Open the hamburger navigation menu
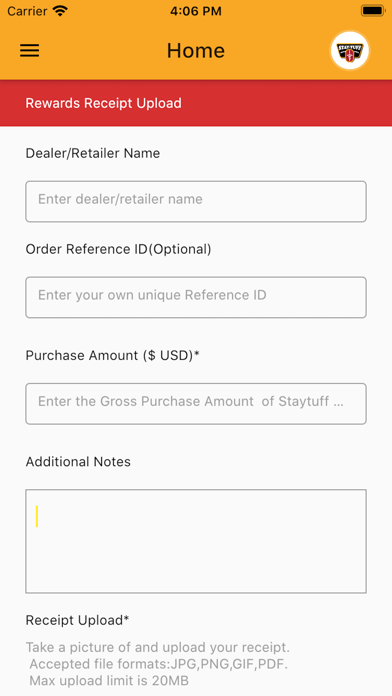 [29, 51]
